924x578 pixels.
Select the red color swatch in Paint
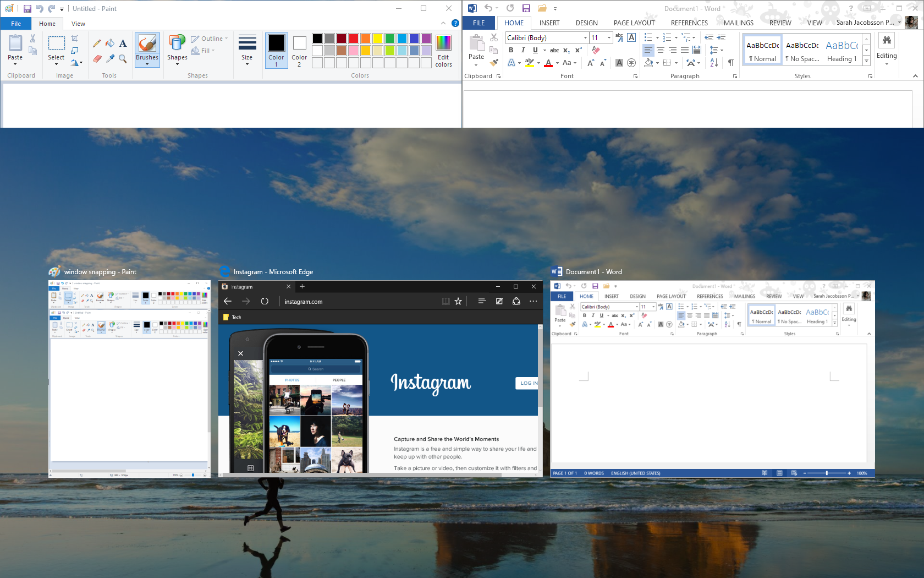click(x=354, y=39)
